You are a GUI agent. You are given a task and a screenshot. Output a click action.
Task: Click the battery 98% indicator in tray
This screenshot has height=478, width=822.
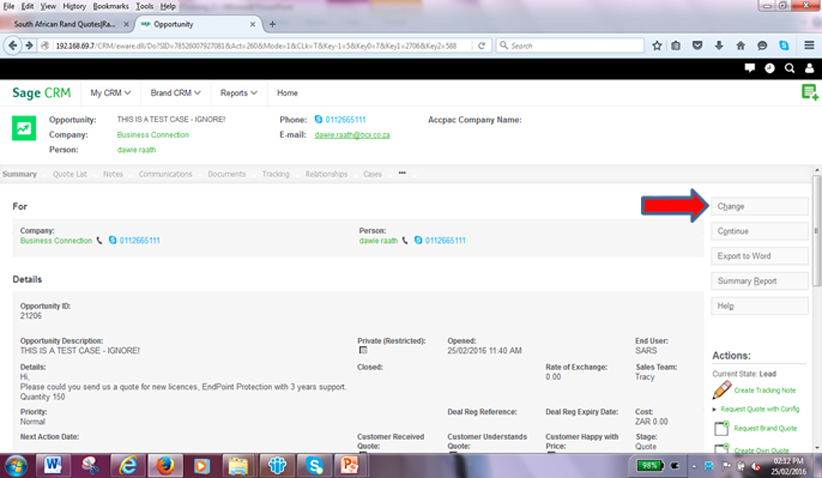[650, 465]
